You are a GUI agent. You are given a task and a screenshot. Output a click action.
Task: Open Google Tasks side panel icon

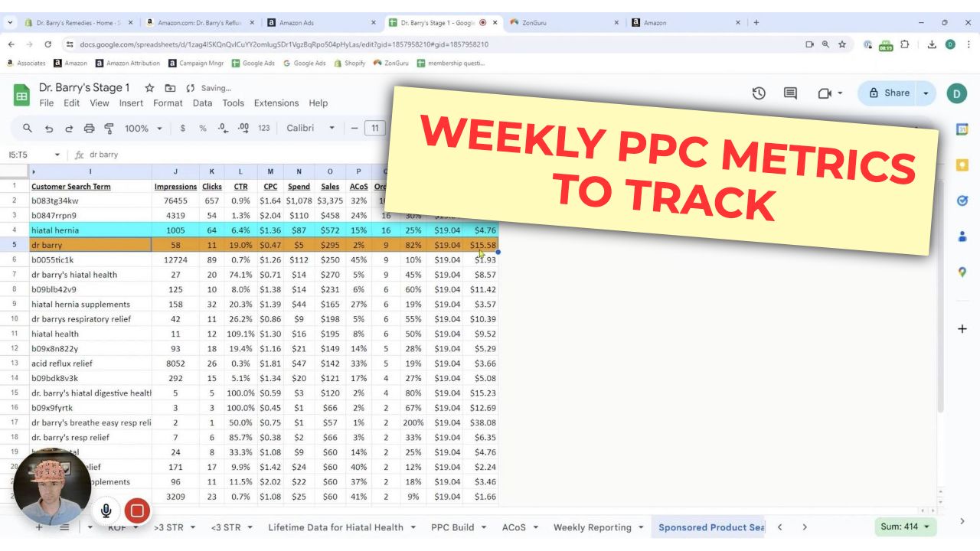[962, 201]
